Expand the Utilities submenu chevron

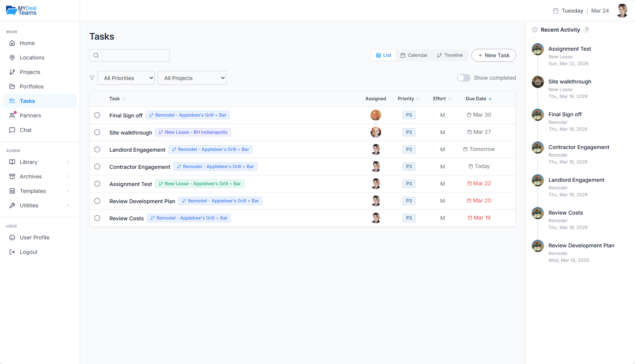pyautogui.click(x=68, y=205)
